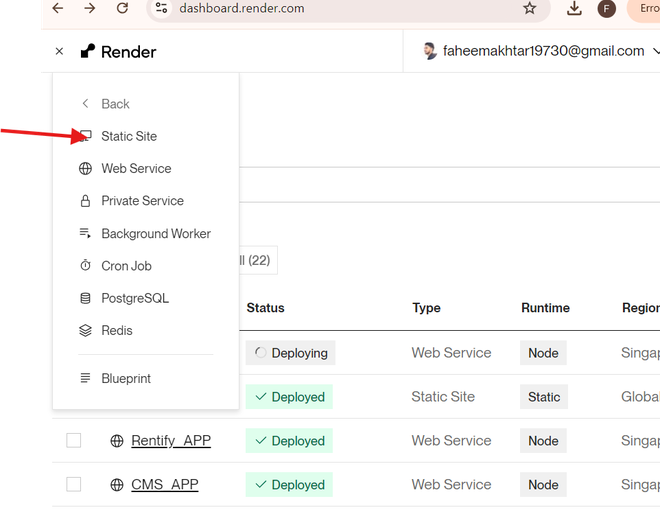Viewport: 660px width, 512px height.
Task: Tick the checkbox beside CMS_APP
Action: coord(73,485)
